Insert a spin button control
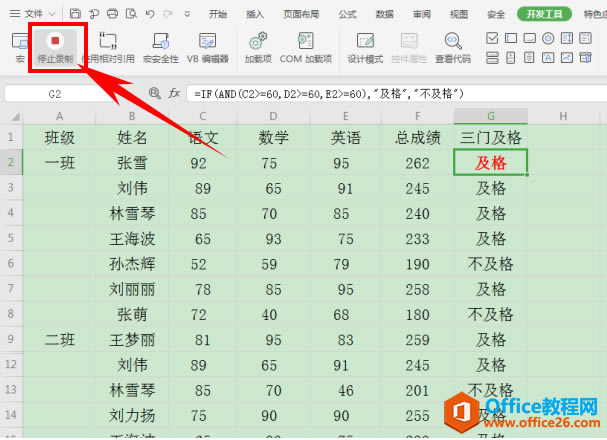 coord(511,58)
